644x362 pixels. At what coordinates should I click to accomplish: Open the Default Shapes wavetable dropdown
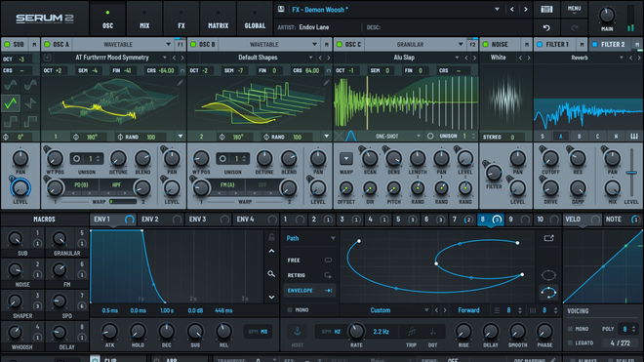[310, 58]
